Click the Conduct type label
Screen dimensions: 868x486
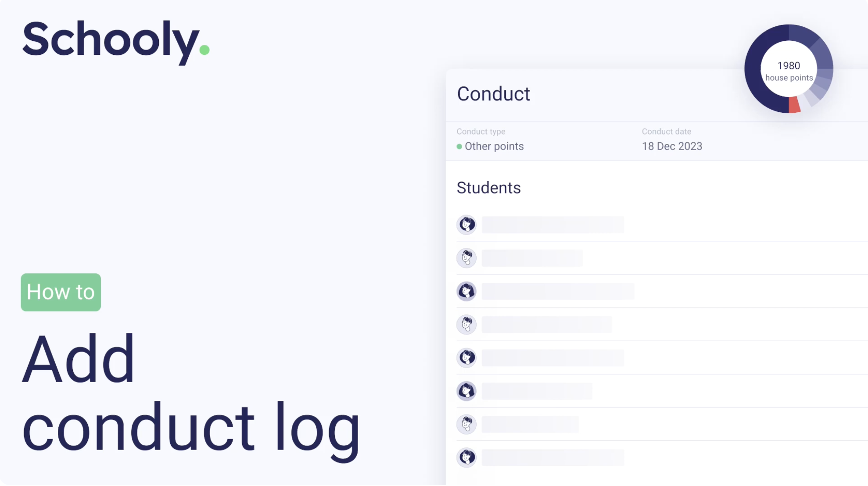[481, 132]
